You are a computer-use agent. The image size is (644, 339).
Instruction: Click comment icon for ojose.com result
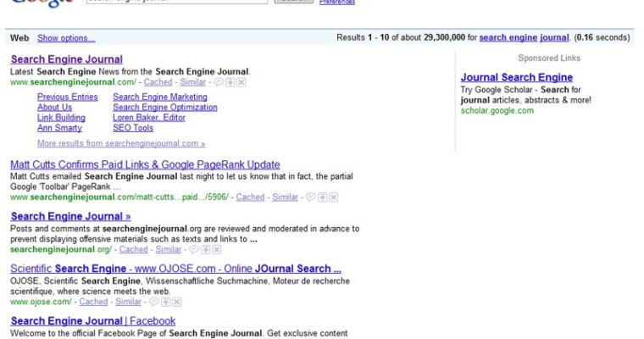point(154,302)
